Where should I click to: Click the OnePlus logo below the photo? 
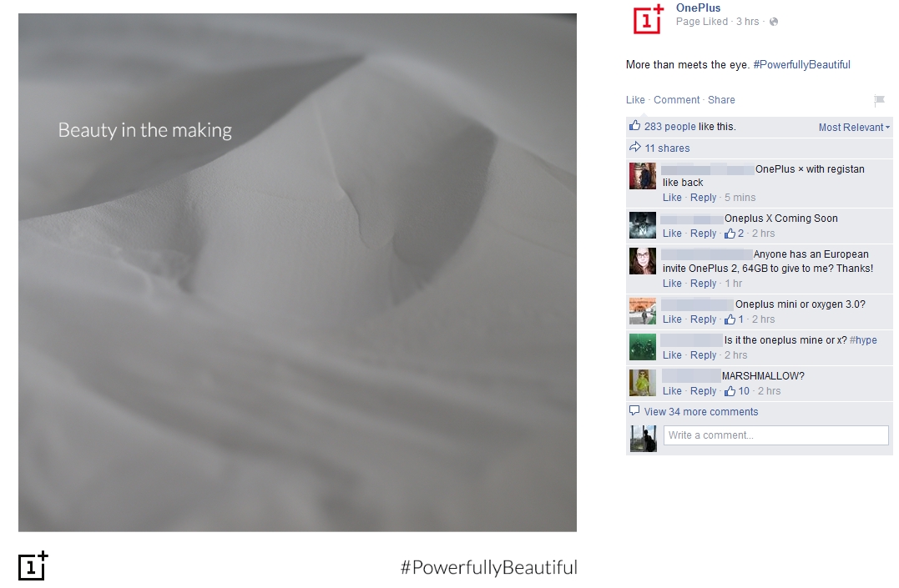tap(33, 566)
